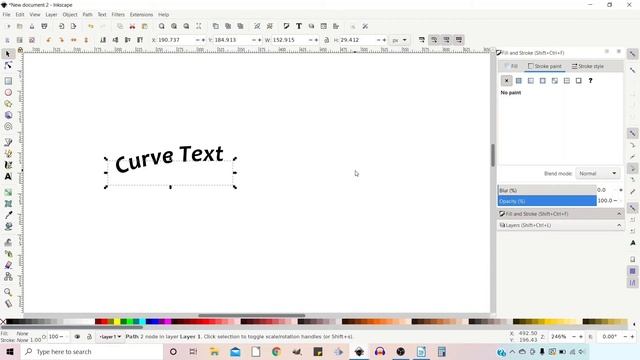Set No paint X button
This screenshot has width=640, height=360.
coord(507,81)
